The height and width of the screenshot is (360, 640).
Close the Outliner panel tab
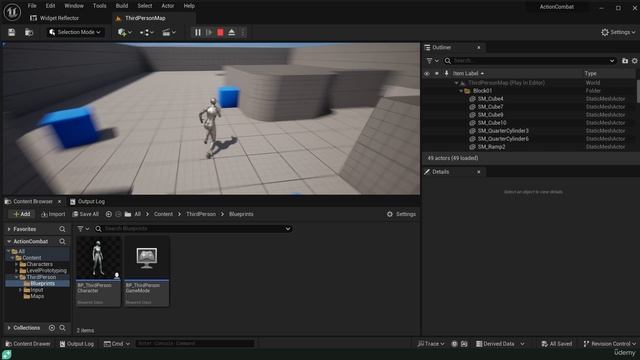(479, 48)
